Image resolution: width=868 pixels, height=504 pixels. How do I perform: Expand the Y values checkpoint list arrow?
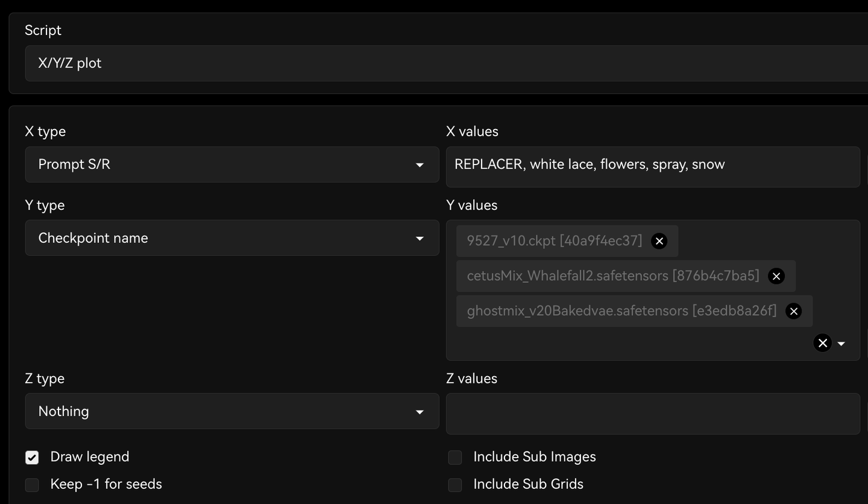point(841,344)
